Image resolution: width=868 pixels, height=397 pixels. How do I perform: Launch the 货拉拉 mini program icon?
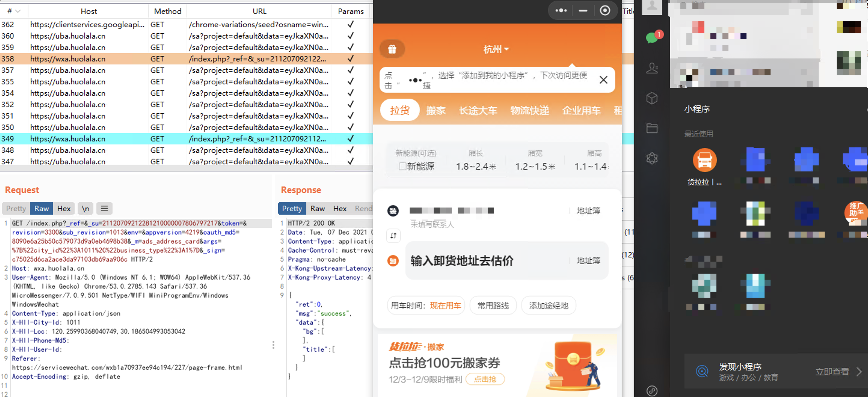704,160
